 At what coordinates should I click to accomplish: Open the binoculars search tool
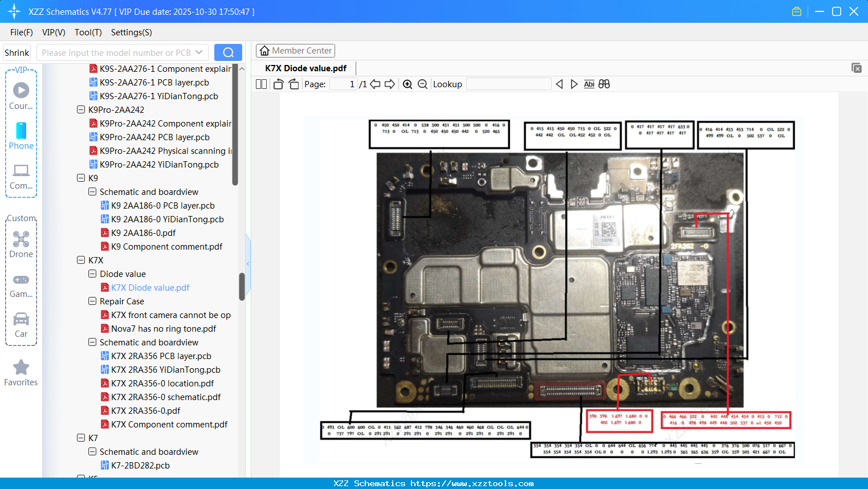(604, 84)
